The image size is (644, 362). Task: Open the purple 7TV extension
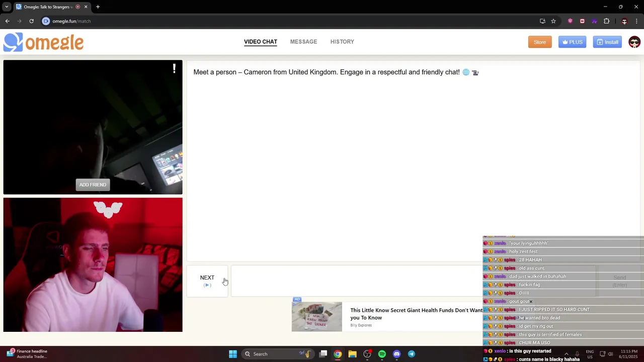(x=594, y=21)
